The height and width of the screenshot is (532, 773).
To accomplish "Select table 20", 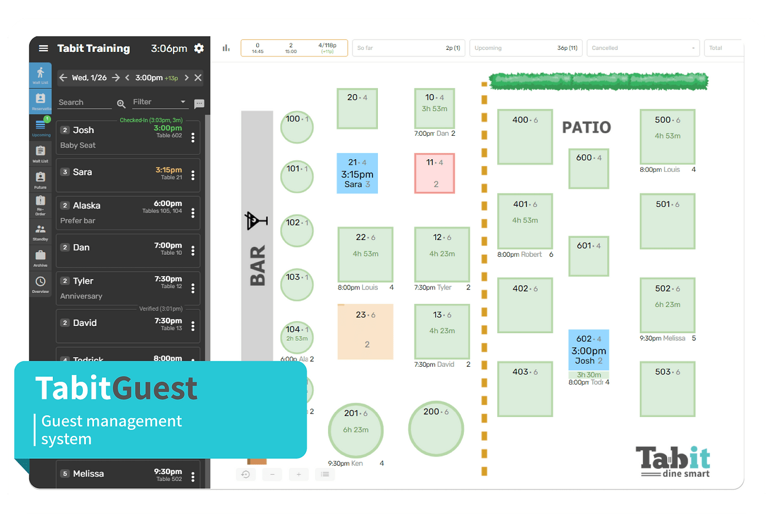I will pos(357,108).
